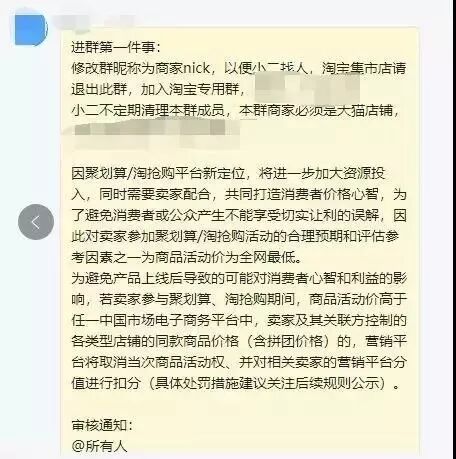This screenshot has width=456, height=459.
Task: Click the line starting 退出此群
Action: tap(159, 89)
